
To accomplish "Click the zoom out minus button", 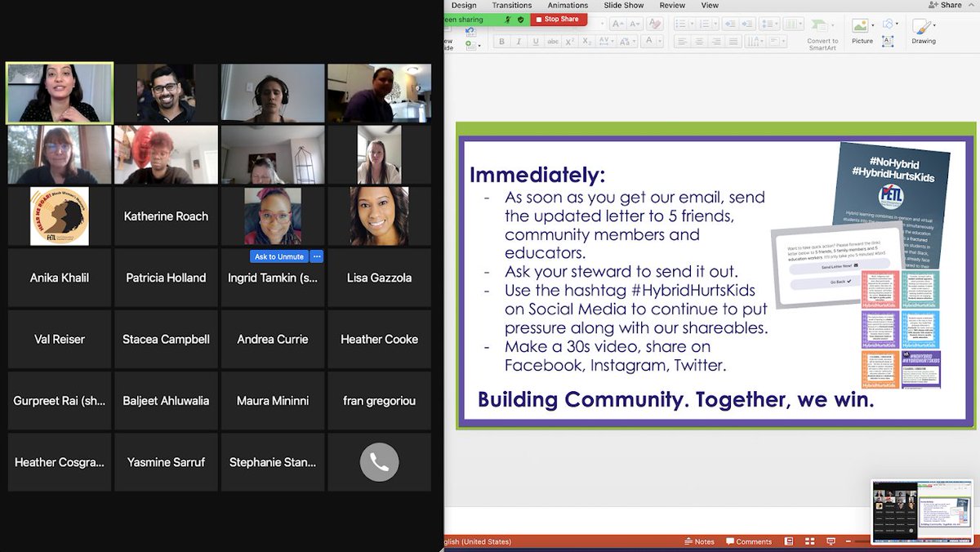I will click(849, 541).
